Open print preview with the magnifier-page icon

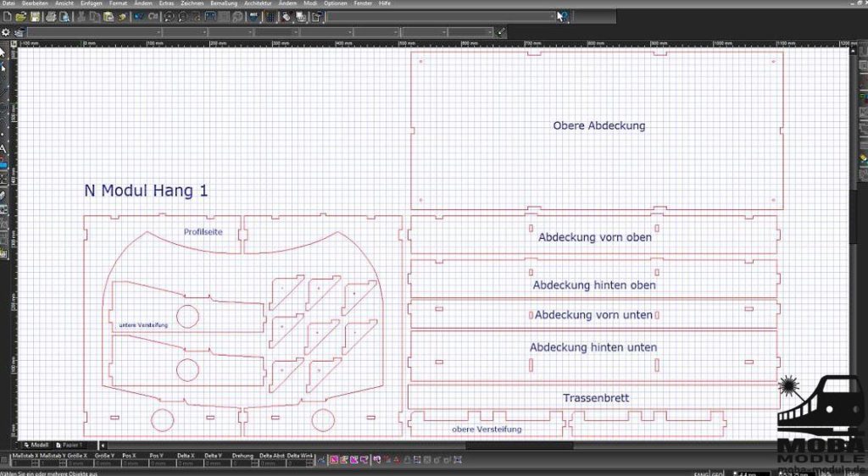point(64,17)
